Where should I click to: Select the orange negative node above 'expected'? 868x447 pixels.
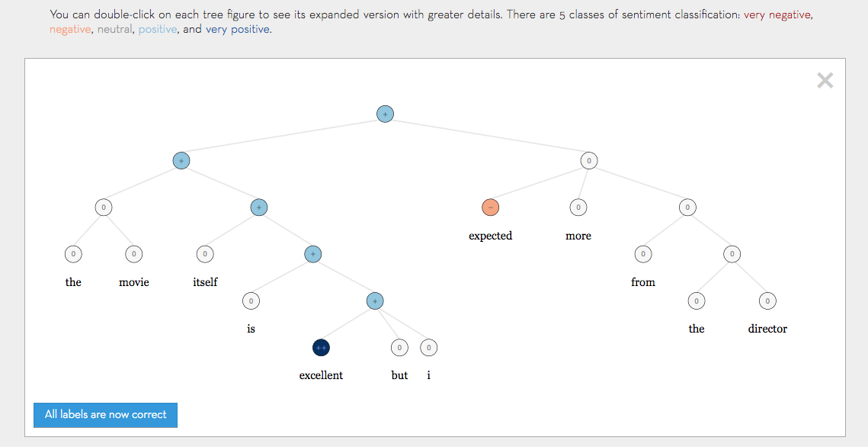[490, 207]
